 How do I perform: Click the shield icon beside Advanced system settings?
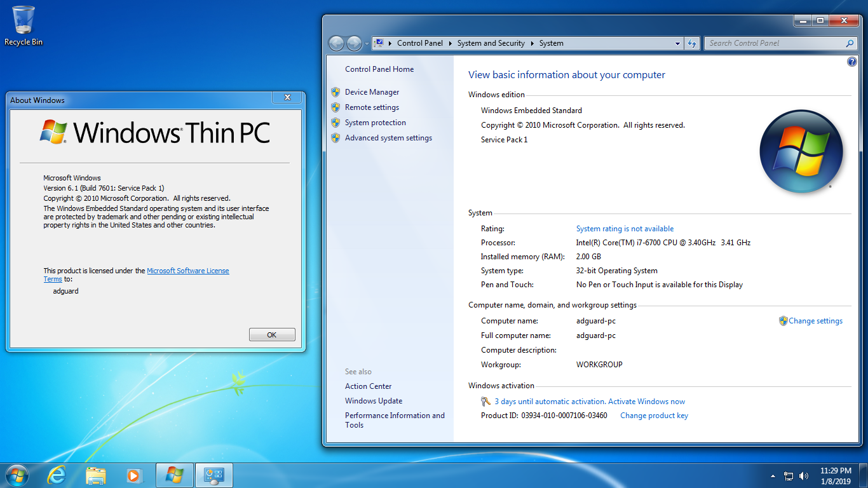336,138
